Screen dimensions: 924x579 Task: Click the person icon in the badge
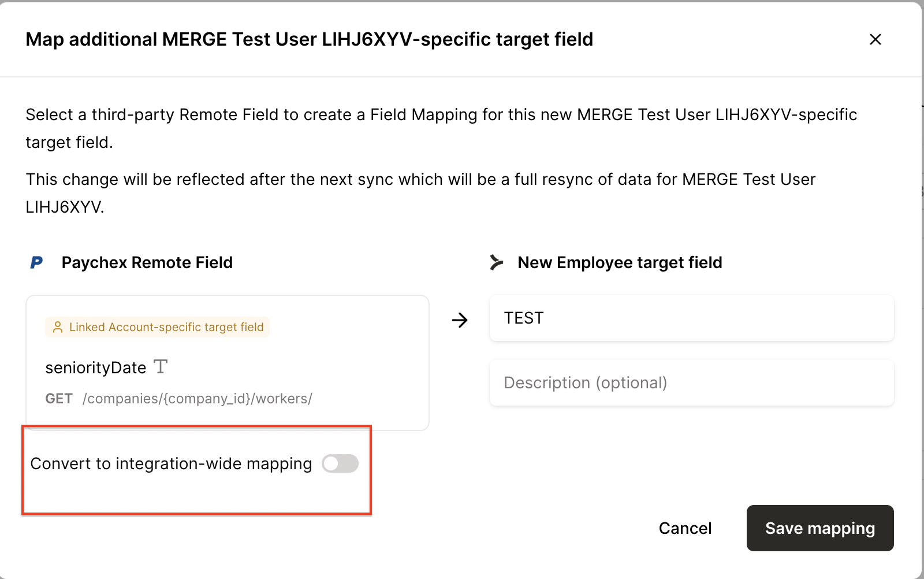point(58,327)
